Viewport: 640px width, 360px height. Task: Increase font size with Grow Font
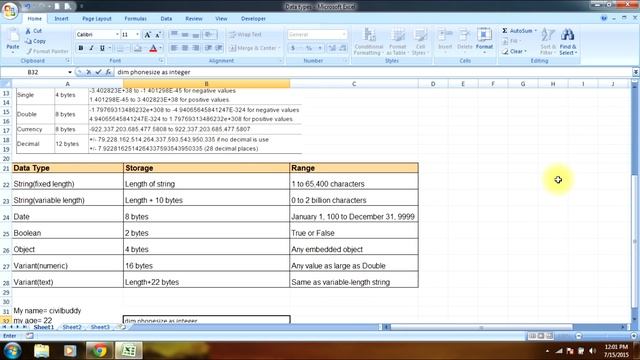pos(147,35)
